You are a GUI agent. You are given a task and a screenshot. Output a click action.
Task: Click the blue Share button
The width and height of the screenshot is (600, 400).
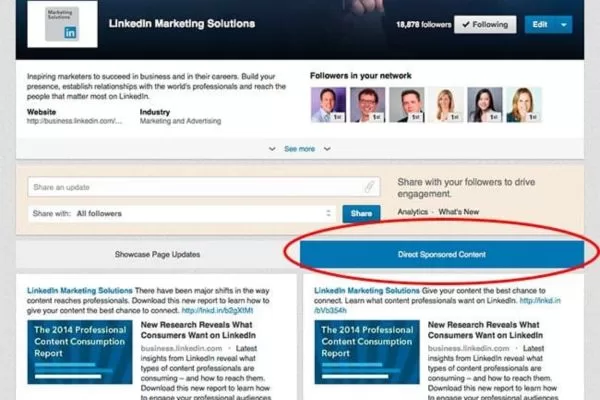click(x=361, y=214)
